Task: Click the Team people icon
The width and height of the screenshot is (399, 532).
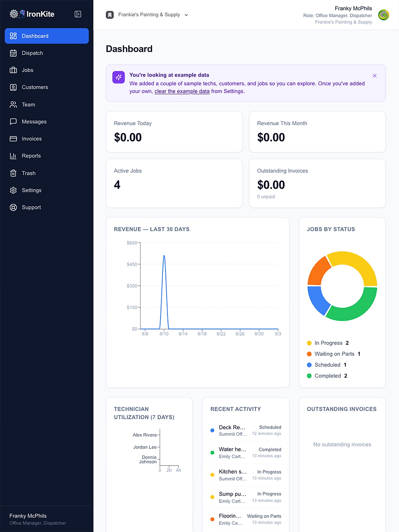Action: [x=13, y=104]
